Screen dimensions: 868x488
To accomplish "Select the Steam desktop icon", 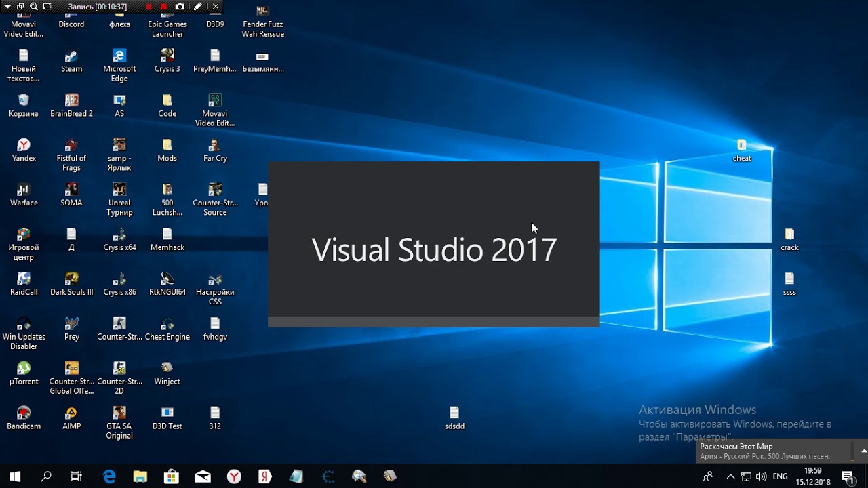I will coord(71,61).
